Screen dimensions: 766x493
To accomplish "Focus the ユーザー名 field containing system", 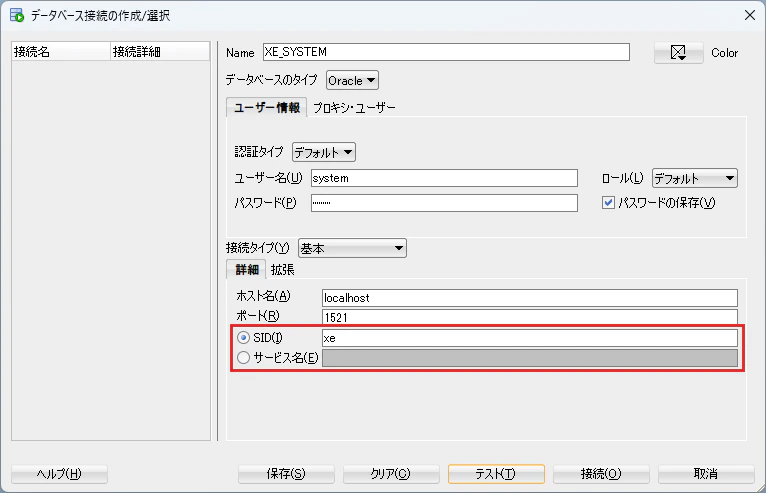I will coord(444,178).
